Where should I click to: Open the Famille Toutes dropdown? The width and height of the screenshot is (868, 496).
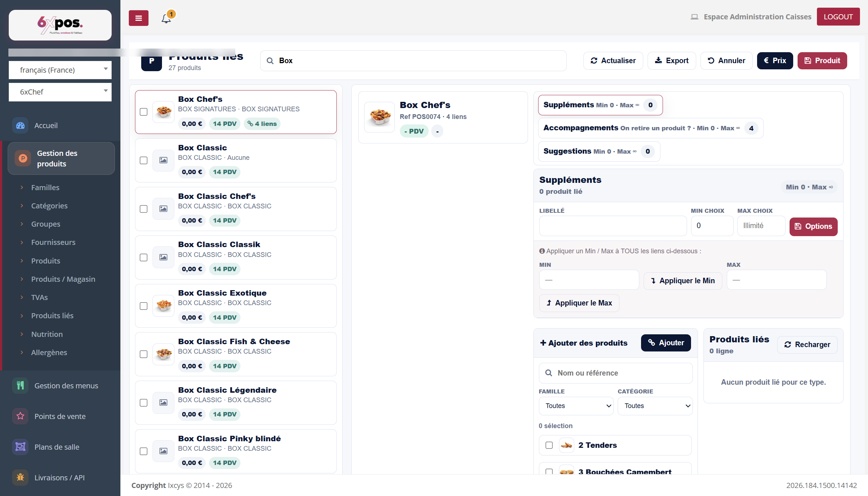[576, 406]
